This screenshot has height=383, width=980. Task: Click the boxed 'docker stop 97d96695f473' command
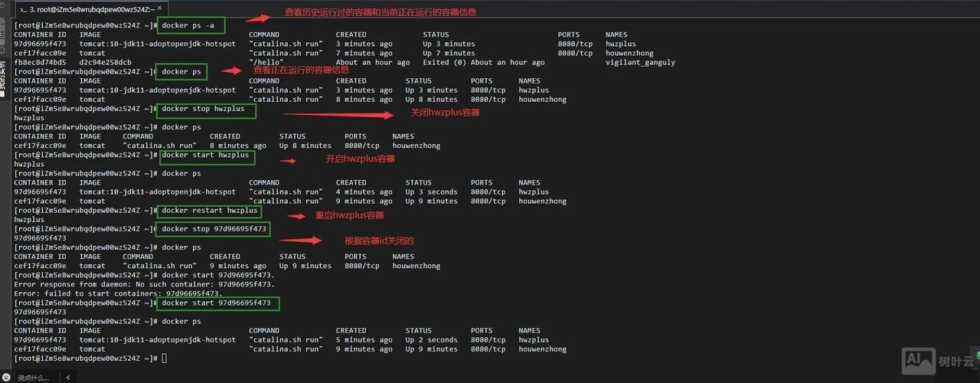tap(214, 229)
